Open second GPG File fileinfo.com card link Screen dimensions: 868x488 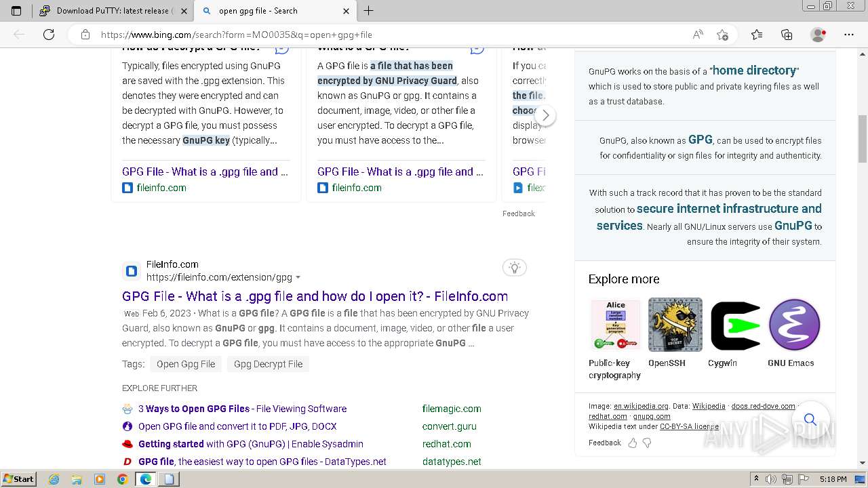400,171
